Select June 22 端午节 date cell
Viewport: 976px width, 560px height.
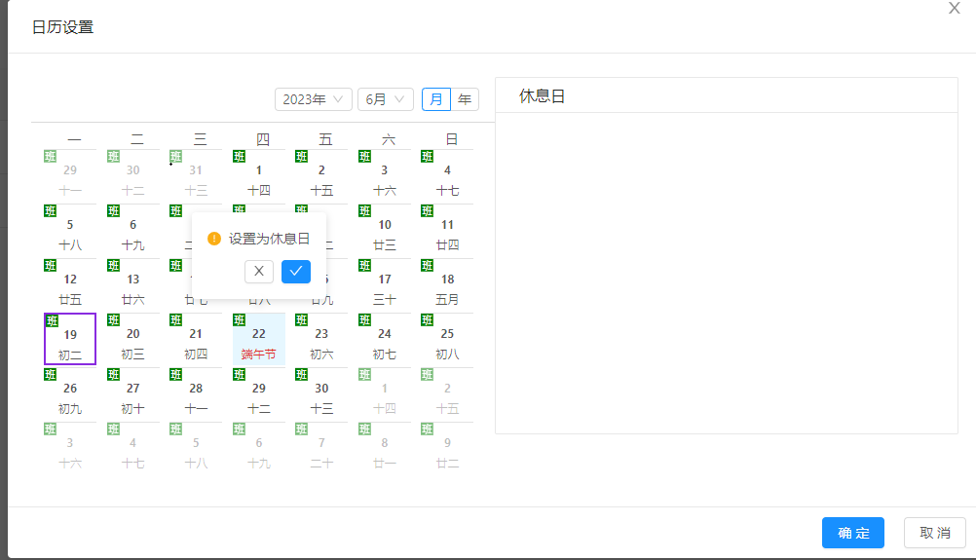click(x=259, y=341)
